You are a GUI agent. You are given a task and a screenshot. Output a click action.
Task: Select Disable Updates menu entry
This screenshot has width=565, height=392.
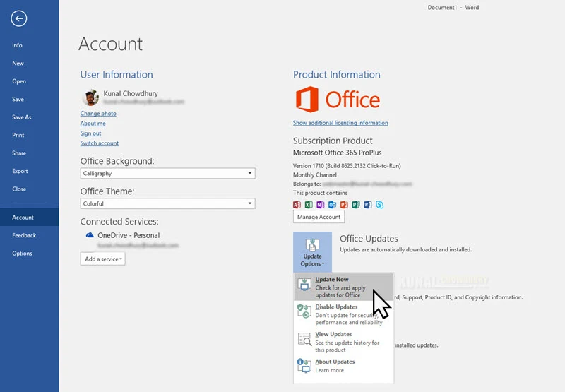tap(343, 314)
